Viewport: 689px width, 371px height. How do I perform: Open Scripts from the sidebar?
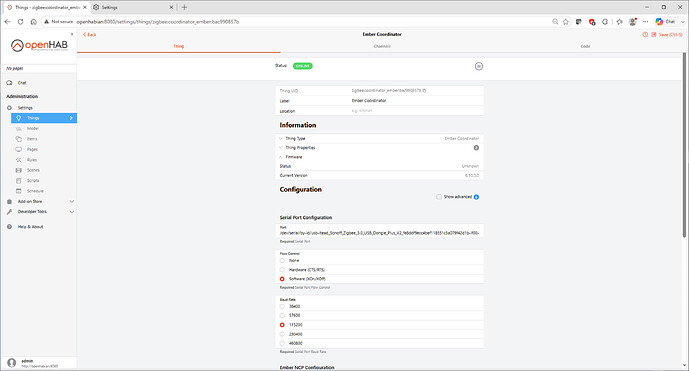[x=33, y=181]
